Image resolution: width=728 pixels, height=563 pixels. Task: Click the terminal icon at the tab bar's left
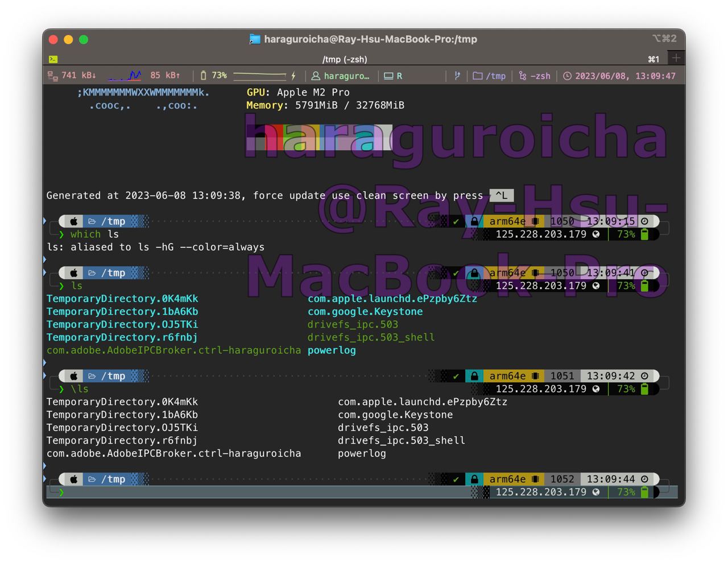click(x=53, y=59)
